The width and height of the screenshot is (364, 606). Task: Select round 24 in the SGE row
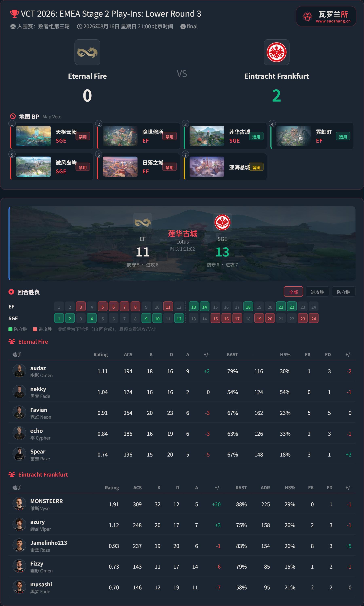click(x=314, y=318)
